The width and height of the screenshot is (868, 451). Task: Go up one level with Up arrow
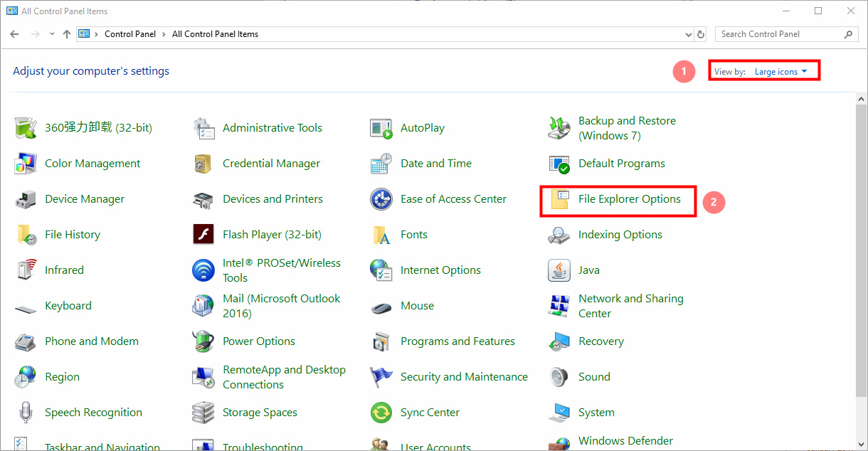(x=67, y=34)
